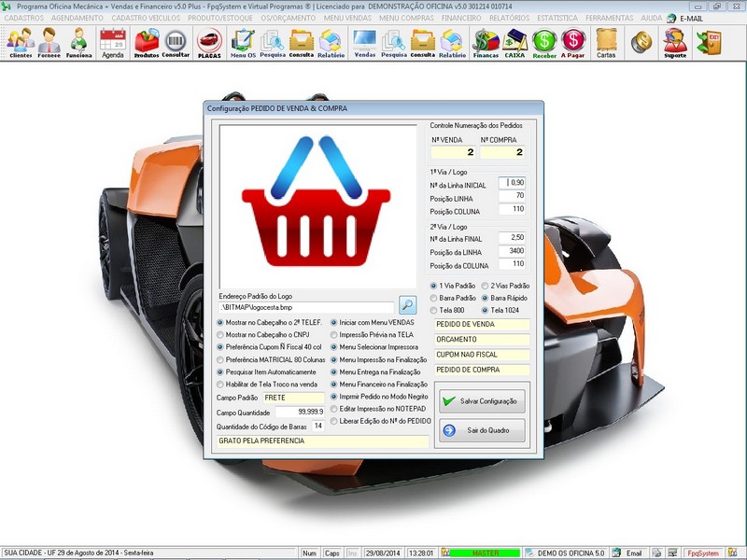Open the PLACAS car icon
Image resolution: width=747 pixels, height=560 pixels.
click(x=209, y=42)
